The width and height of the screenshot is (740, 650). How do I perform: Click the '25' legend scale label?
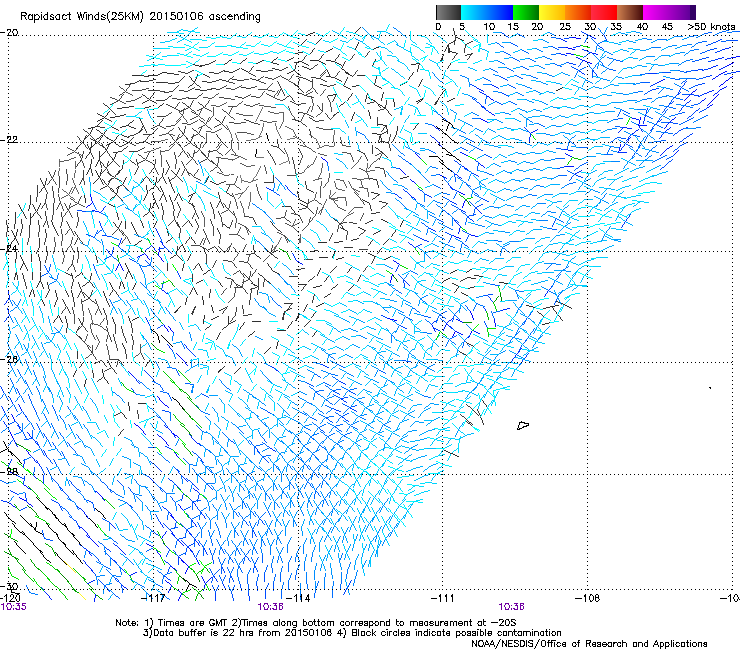565,27
